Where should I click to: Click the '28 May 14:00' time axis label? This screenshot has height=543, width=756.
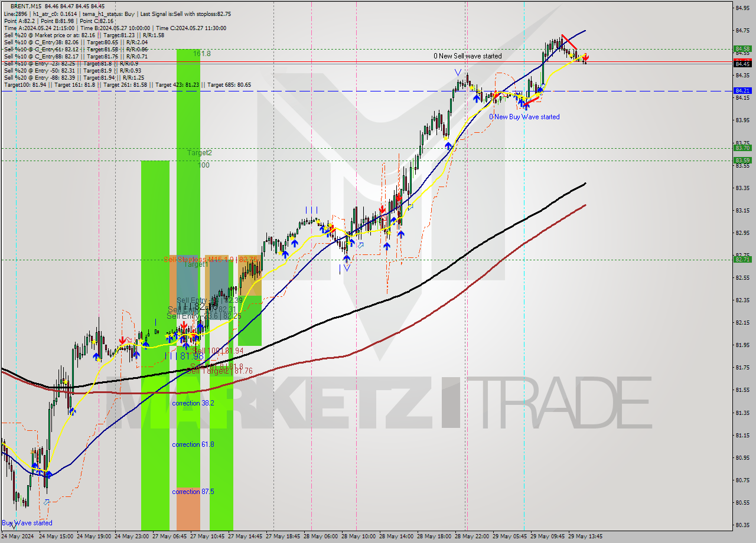[x=397, y=536]
